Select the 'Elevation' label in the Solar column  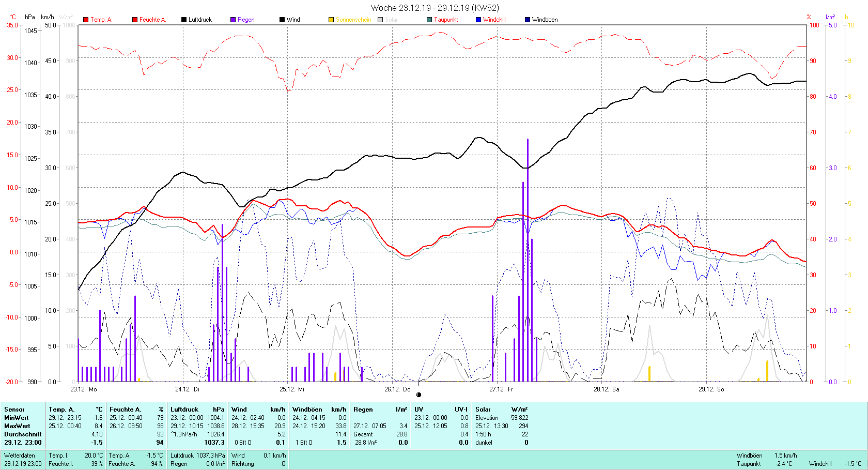(487, 418)
